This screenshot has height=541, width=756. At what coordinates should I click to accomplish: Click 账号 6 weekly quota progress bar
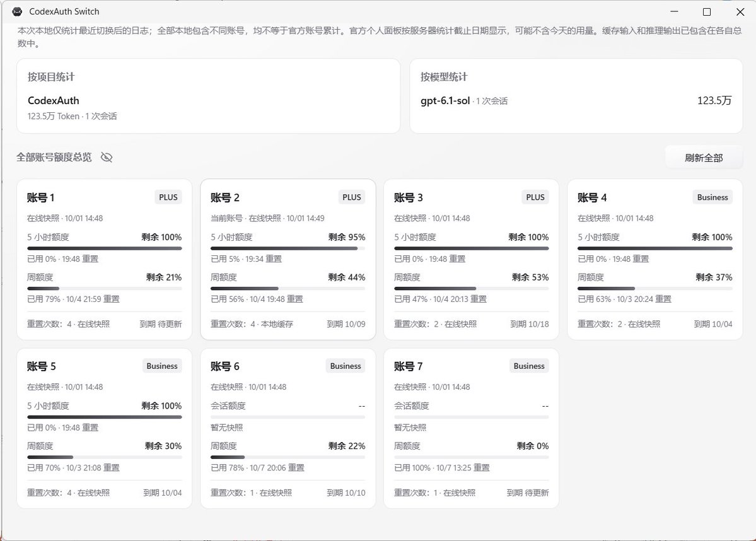coord(288,457)
